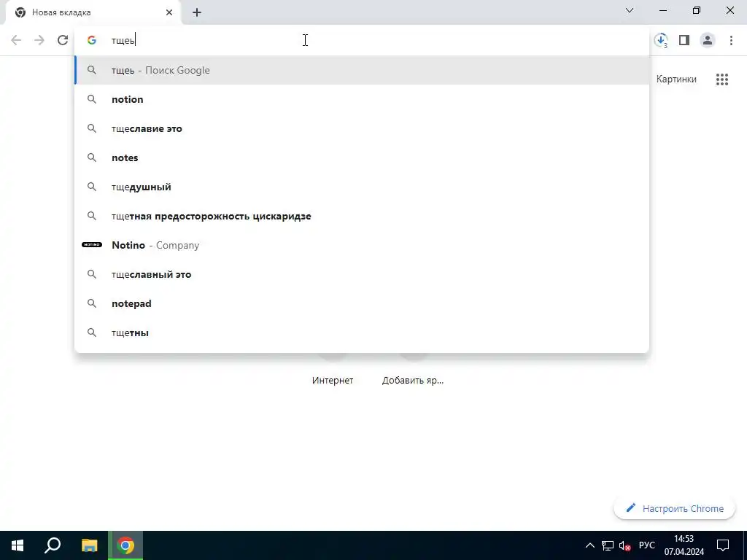The height and width of the screenshot is (560, 747).
Task: Select the 'тщеславие это' suggestion
Action: (362, 128)
